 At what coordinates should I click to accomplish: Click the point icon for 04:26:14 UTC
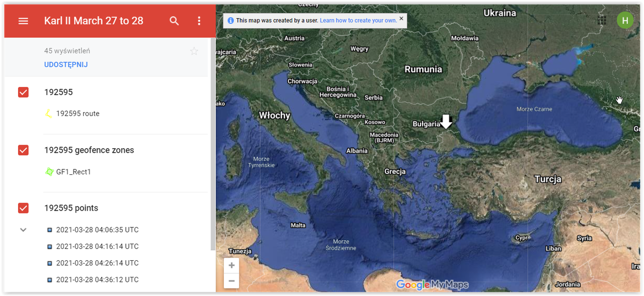[49, 263]
